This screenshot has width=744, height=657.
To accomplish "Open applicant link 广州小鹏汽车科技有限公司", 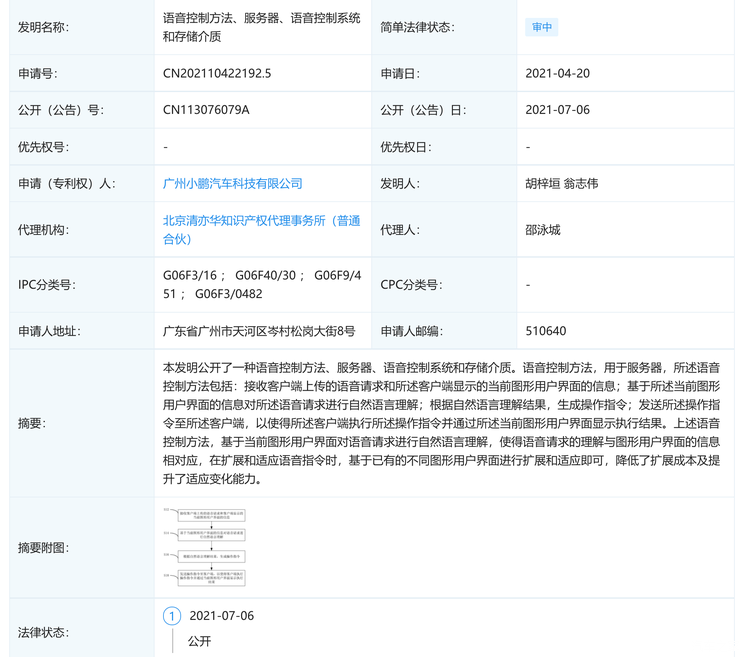I will pyautogui.click(x=232, y=184).
